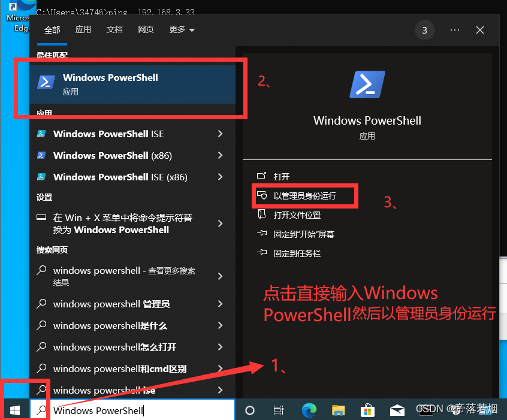Run PowerShell via 以管理员身份运行
Viewport: 507px width, 420px height.
304,195
